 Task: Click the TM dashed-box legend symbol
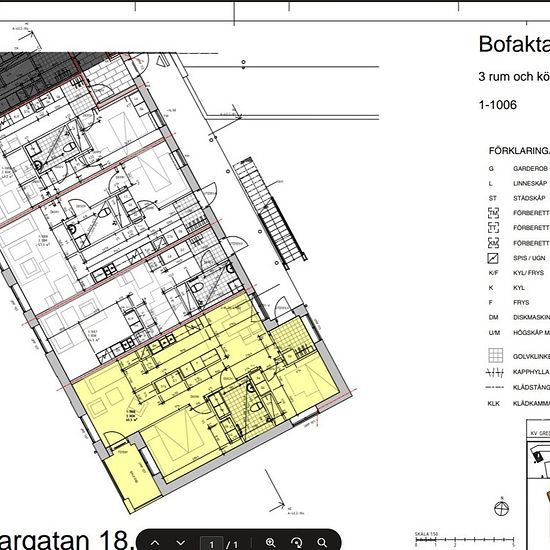[494, 213]
